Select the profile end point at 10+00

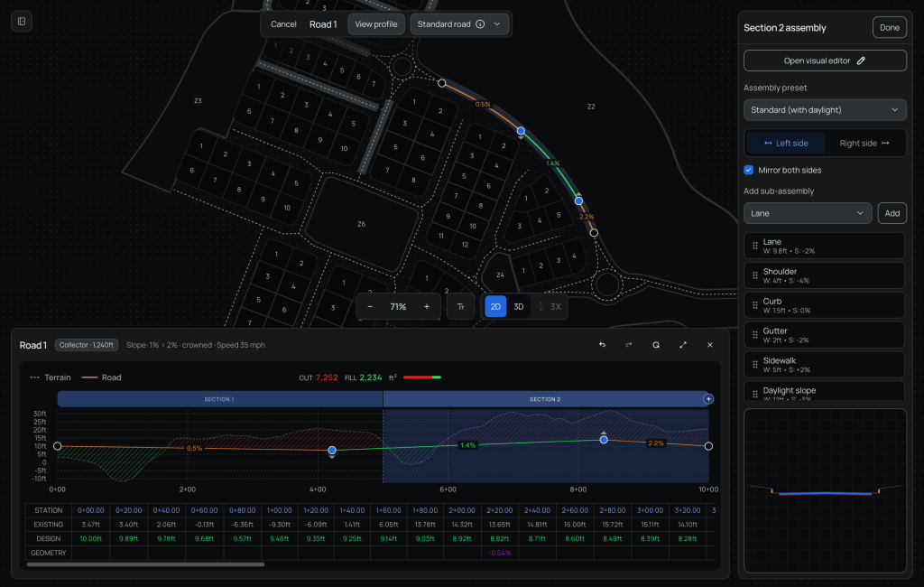pos(708,446)
